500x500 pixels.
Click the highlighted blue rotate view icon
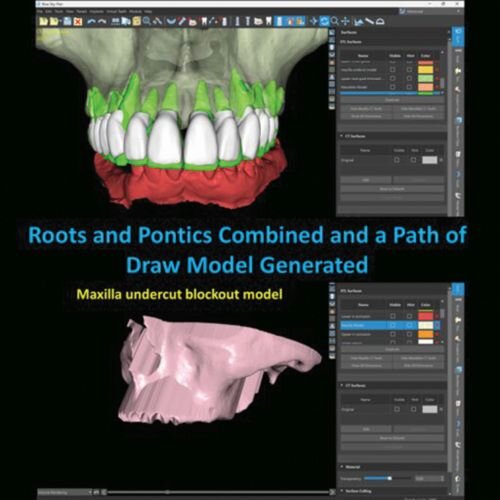(x=324, y=22)
